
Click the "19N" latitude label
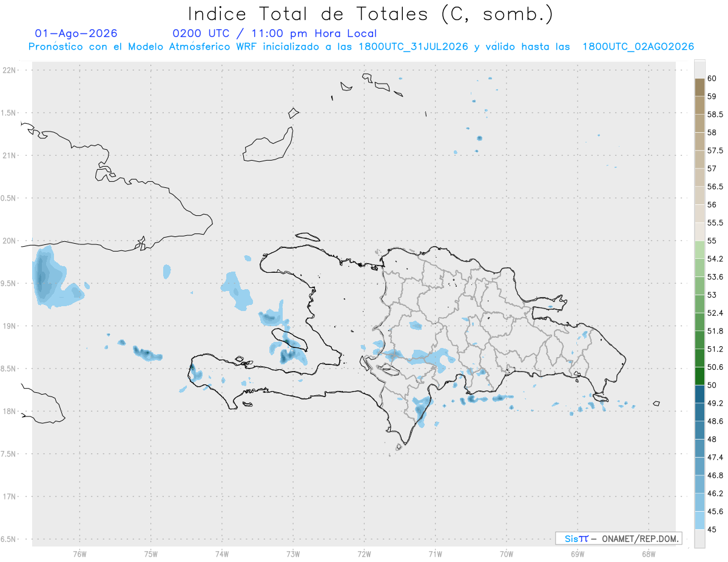coord(10,326)
